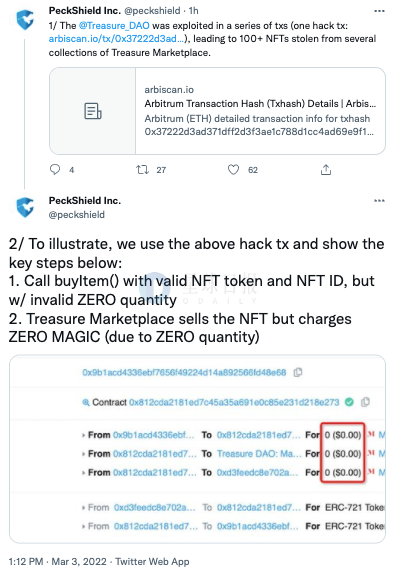
Task: Copy the contract 0x812cda2181ed7 address icon
Action: point(365,402)
